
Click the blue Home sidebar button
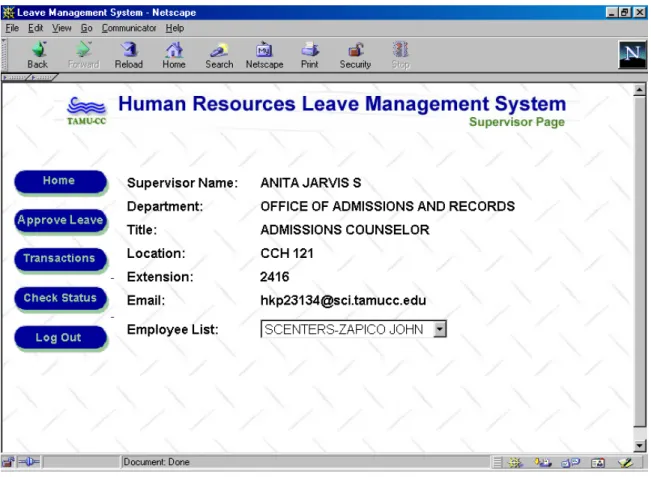pos(60,181)
